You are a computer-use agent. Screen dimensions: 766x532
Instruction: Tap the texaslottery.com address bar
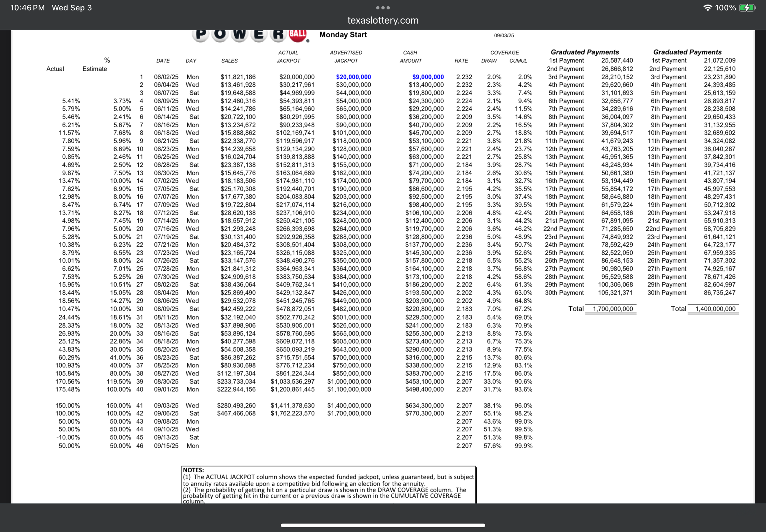coord(383,20)
